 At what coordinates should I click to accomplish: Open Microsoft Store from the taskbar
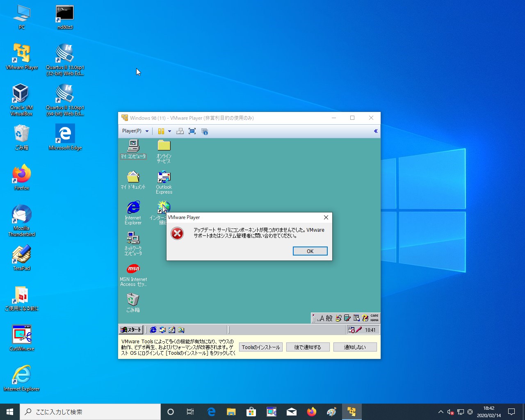click(x=251, y=412)
